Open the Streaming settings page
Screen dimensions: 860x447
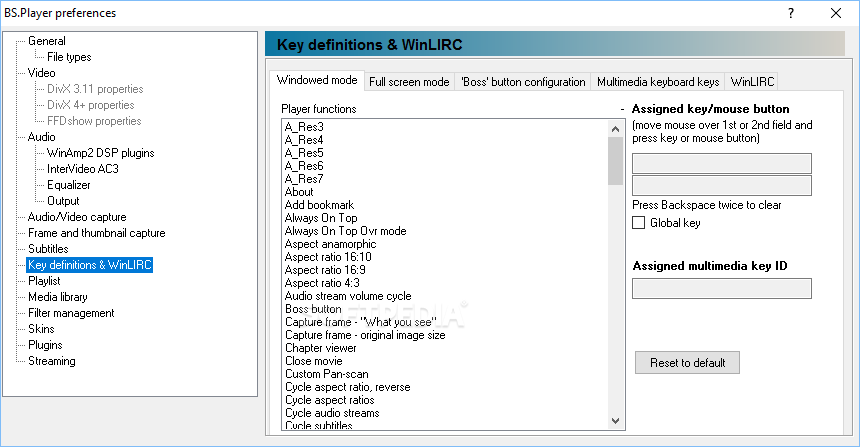coord(52,361)
